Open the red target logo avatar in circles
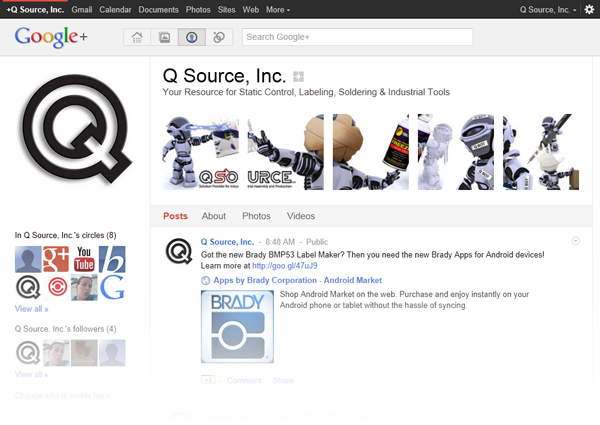600x425 pixels. point(56,287)
